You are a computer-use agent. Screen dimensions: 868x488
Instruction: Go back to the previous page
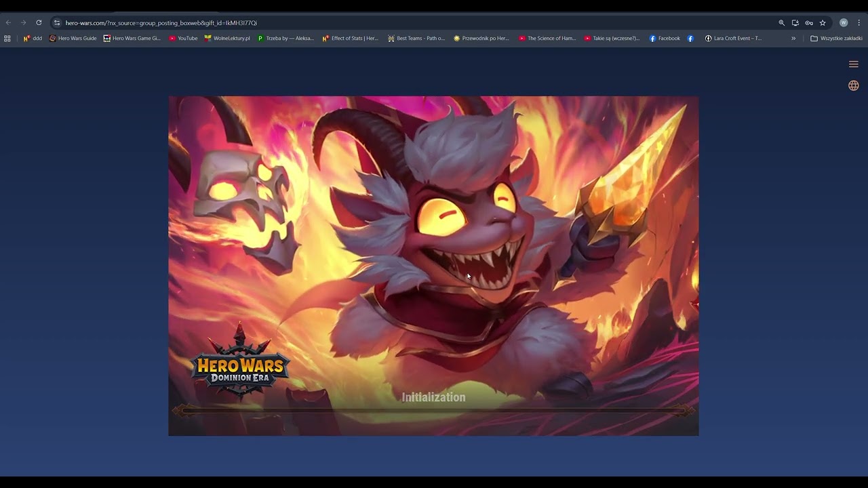point(8,22)
